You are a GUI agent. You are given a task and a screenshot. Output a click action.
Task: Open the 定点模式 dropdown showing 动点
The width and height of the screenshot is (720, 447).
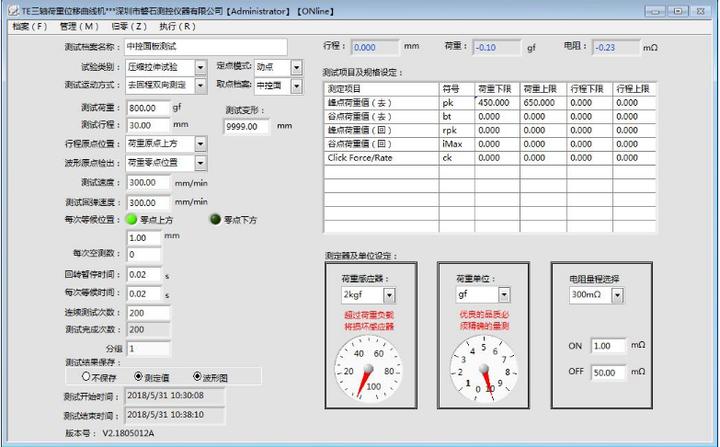point(297,68)
